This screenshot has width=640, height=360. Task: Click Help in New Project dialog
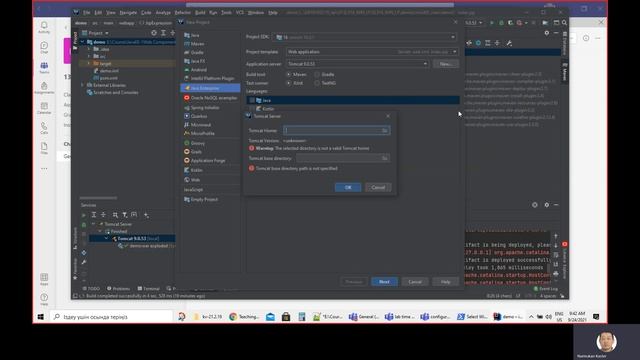tap(445, 282)
